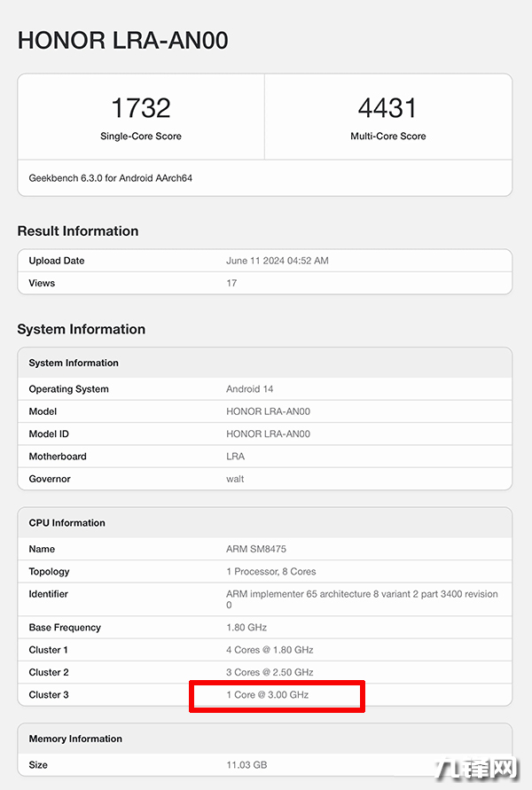The image size is (532, 790).
Task: Select the 4431 multi-core score value
Action: pos(387,108)
